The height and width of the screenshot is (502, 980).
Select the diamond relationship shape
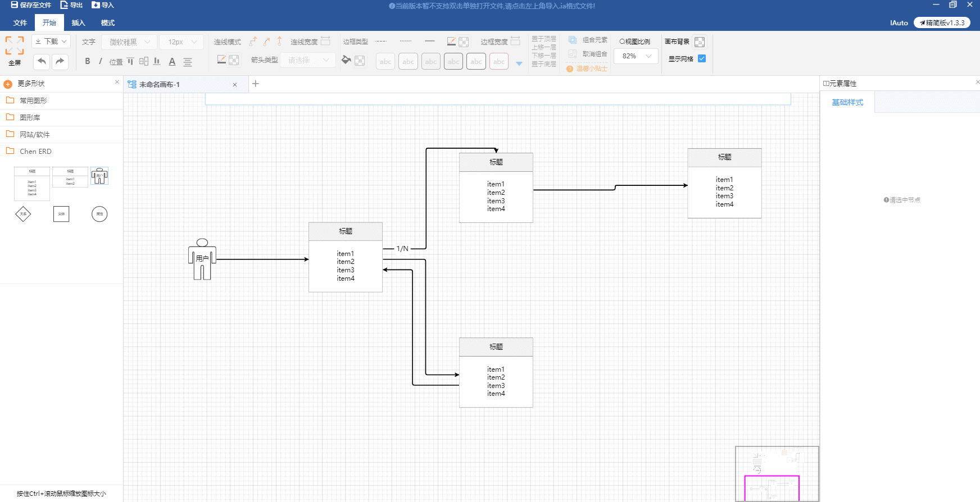(23, 214)
